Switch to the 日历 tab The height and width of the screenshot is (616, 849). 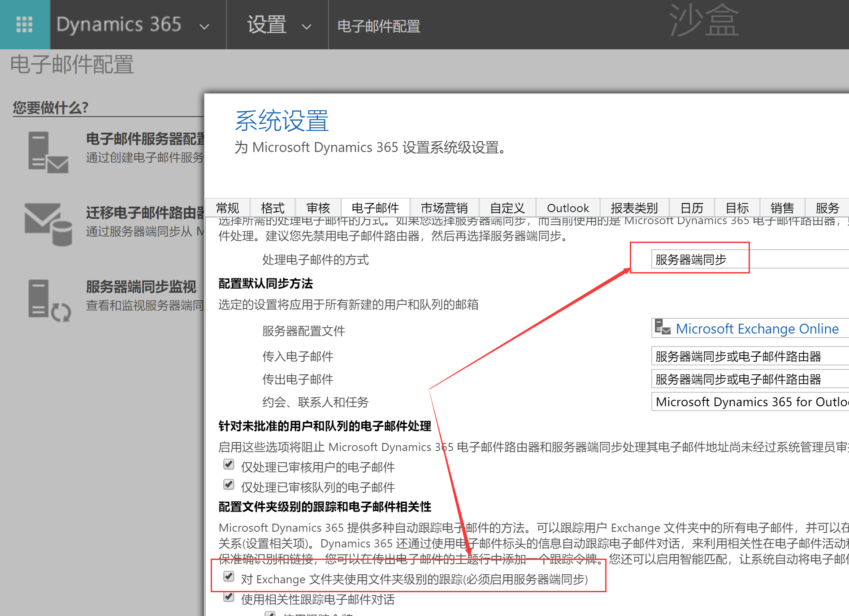tap(692, 208)
